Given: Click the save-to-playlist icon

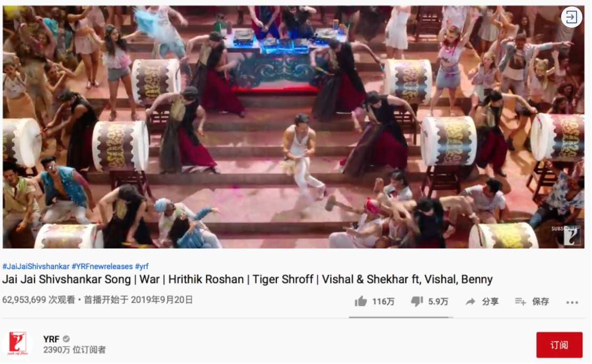Looking at the screenshot, I should click(x=520, y=301).
